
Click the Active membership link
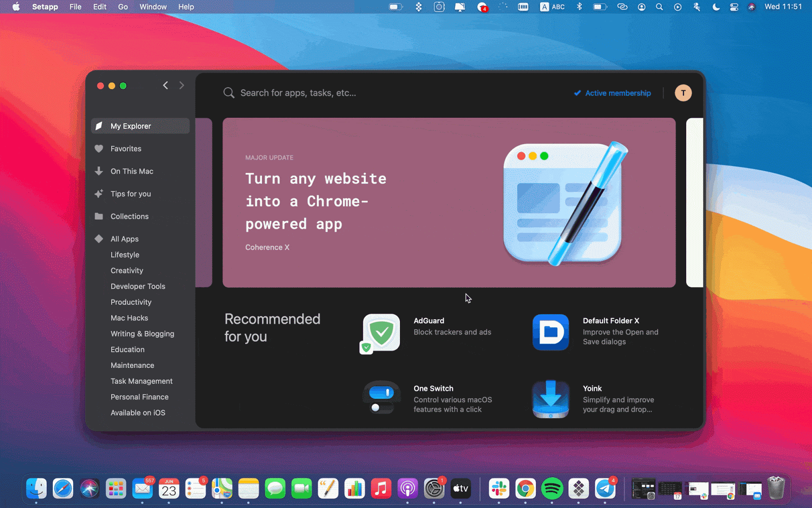pyautogui.click(x=613, y=93)
